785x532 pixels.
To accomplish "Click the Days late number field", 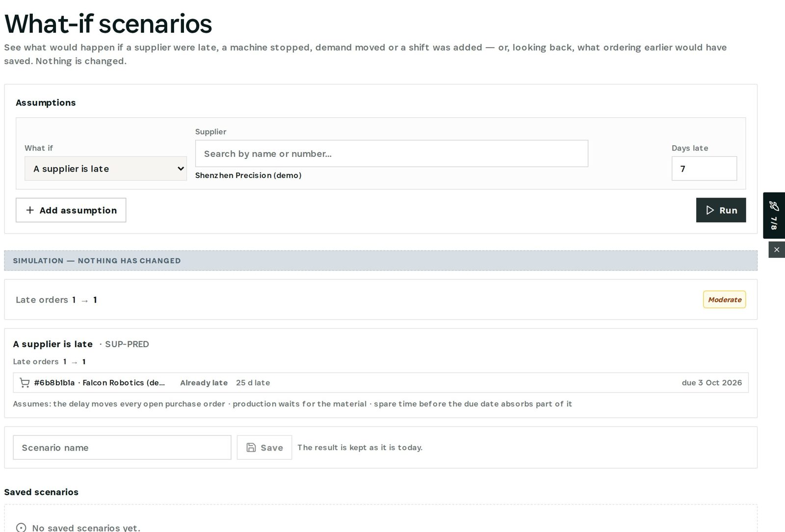I will [x=704, y=169].
